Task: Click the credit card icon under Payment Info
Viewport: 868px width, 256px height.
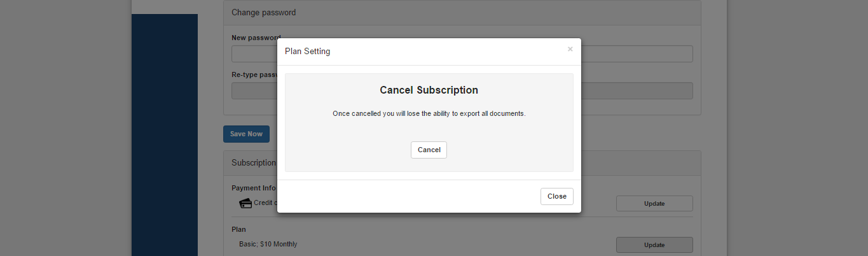Action: tap(245, 203)
